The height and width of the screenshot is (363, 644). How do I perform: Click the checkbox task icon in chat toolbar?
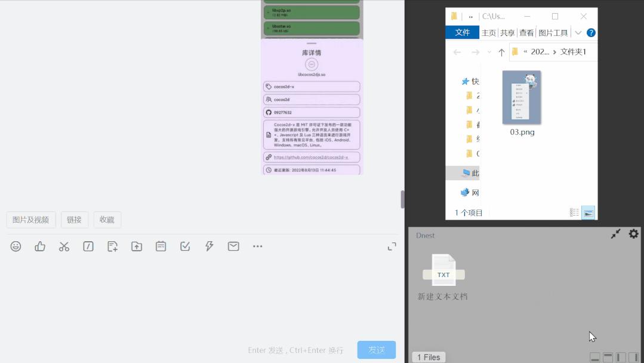tap(185, 246)
